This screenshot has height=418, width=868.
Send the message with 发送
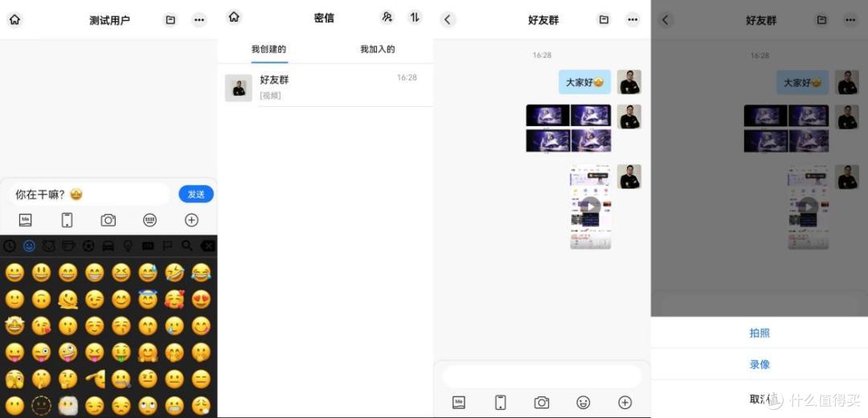pyautogui.click(x=196, y=195)
